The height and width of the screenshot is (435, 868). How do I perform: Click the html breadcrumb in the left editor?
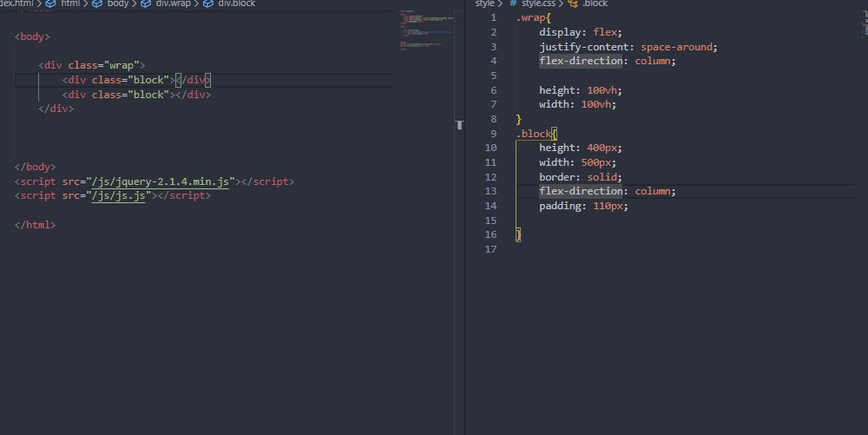pyautogui.click(x=70, y=3)
